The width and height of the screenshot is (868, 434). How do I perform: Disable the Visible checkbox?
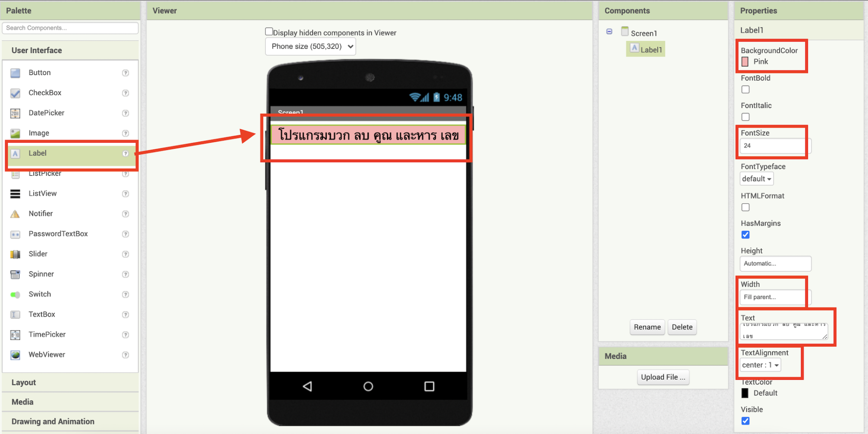(x=745, y=420)
